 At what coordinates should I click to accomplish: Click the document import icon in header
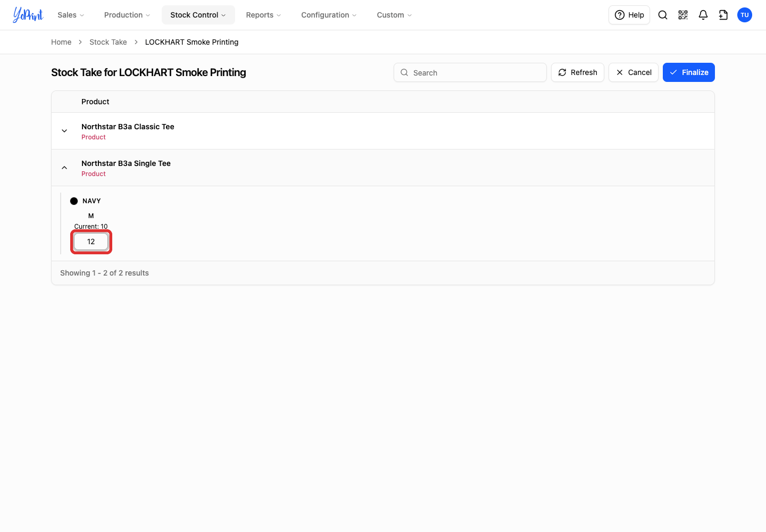pyautogui.click(x=723, y=15)
